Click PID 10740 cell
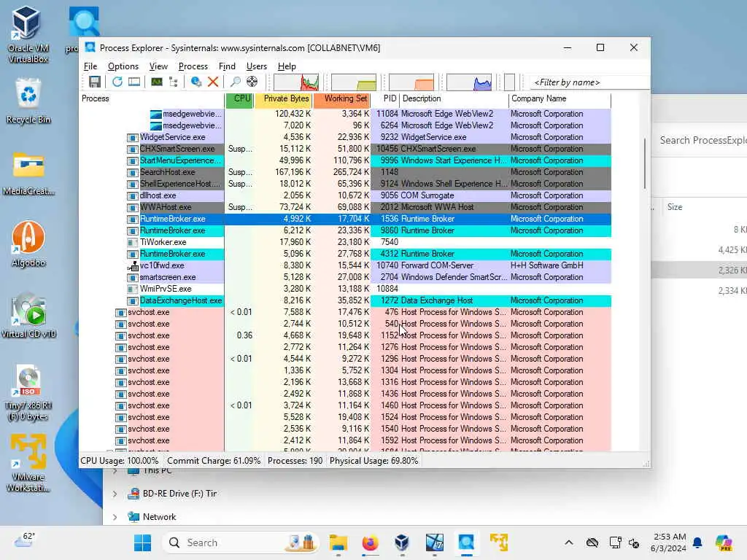Screen dimensions: 747x560 click(387, 265)
